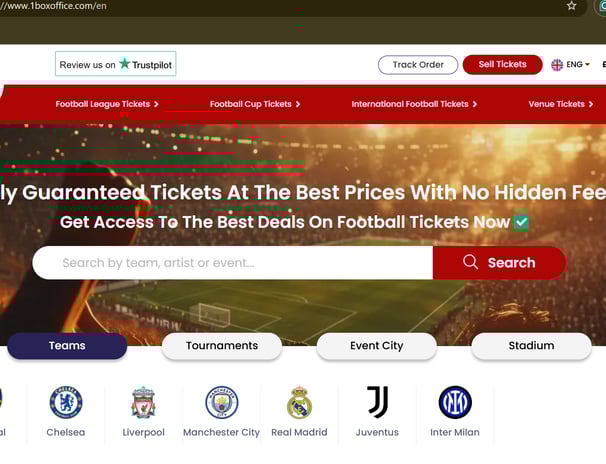
Task: Choose the Real Madrid crest
Action: point(299,402)
